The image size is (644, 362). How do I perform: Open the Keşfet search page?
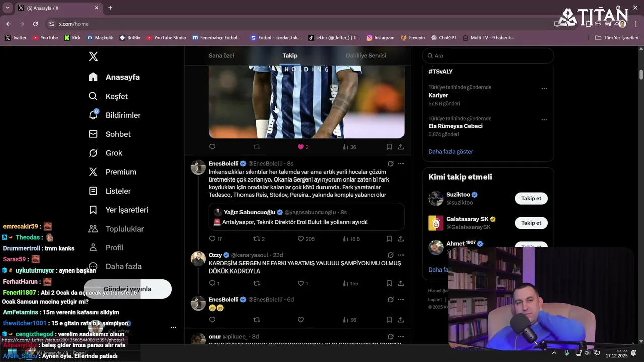pyautogui.click(x=108, y=96)
